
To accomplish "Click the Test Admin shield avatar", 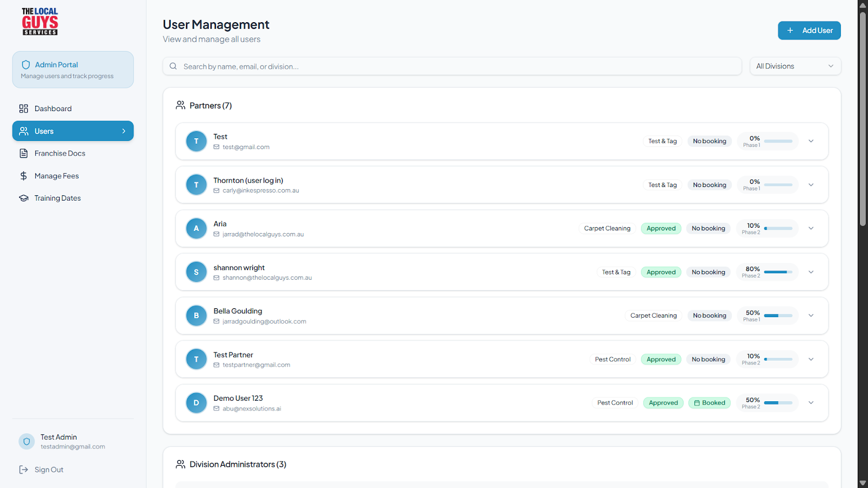I will click(x=27, y=441).
